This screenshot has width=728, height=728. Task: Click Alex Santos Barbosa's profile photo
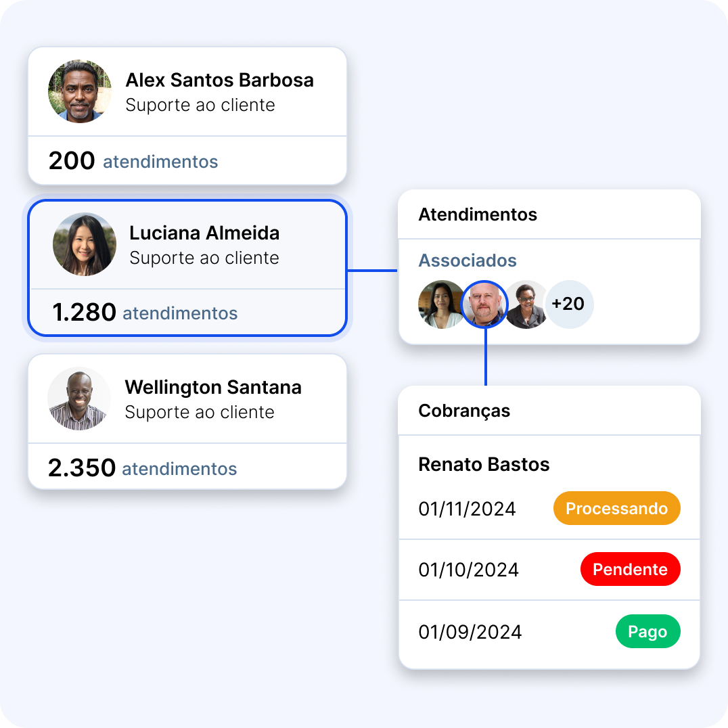tap(80, 91)
